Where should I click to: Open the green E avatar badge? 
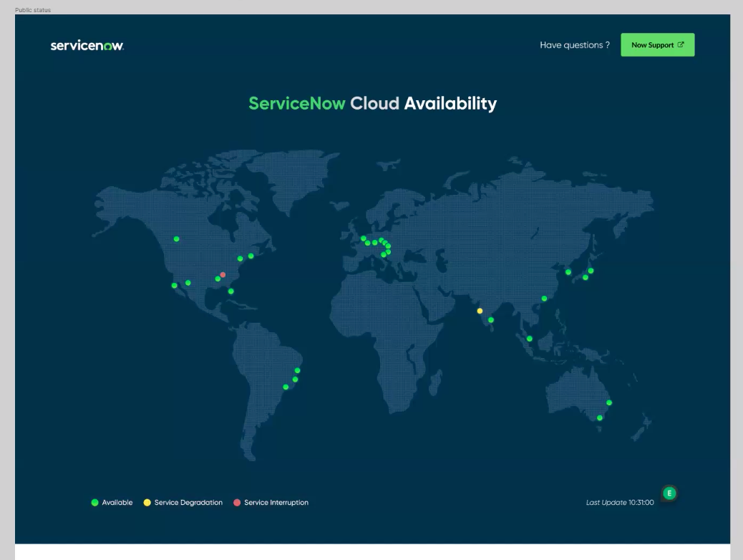[x=669, y=493]
